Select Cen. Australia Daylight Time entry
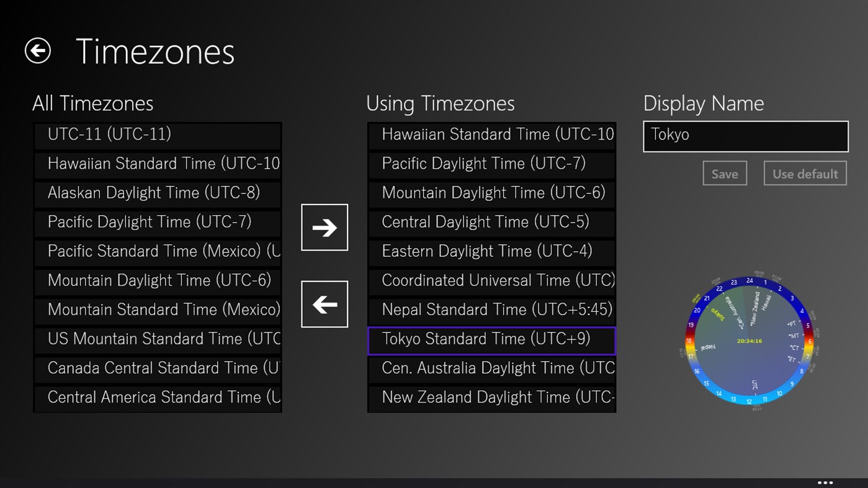Image resolution: width=868 pixels, height=488 pixels. coord(491,368)
